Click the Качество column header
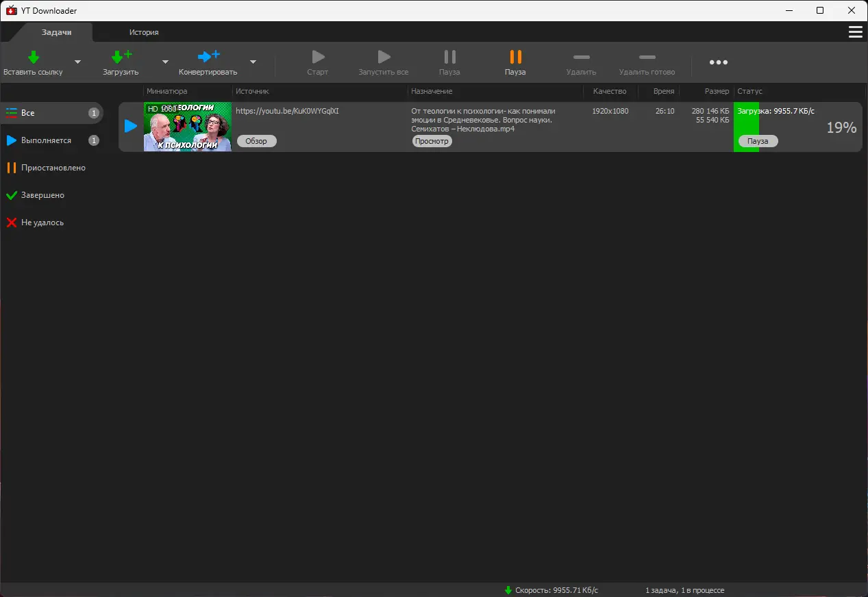Screen dimensions: 868x597 (x=610, y=91)
